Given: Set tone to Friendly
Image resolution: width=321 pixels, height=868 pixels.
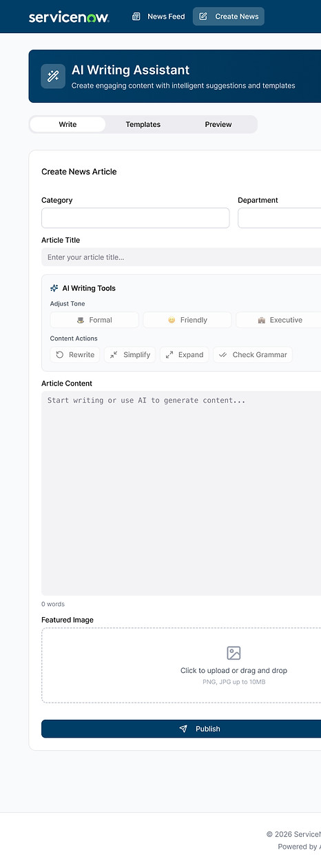Looking at the screenshot, I should [x=187, y=320].
